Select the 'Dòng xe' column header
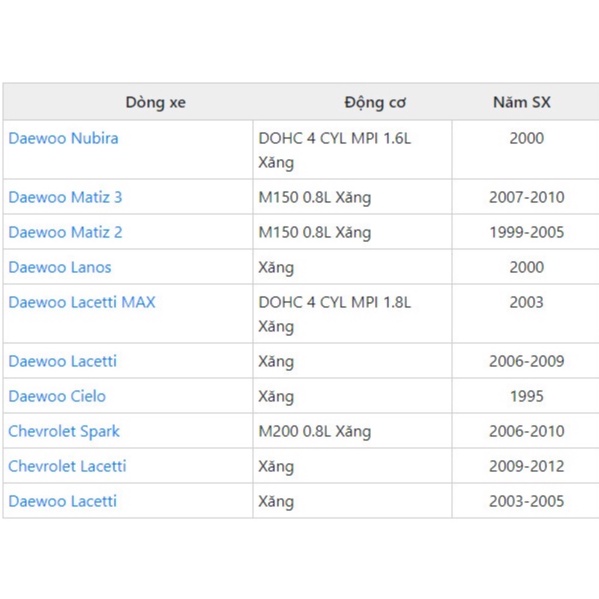599x599 pixels. coord(155,102)
